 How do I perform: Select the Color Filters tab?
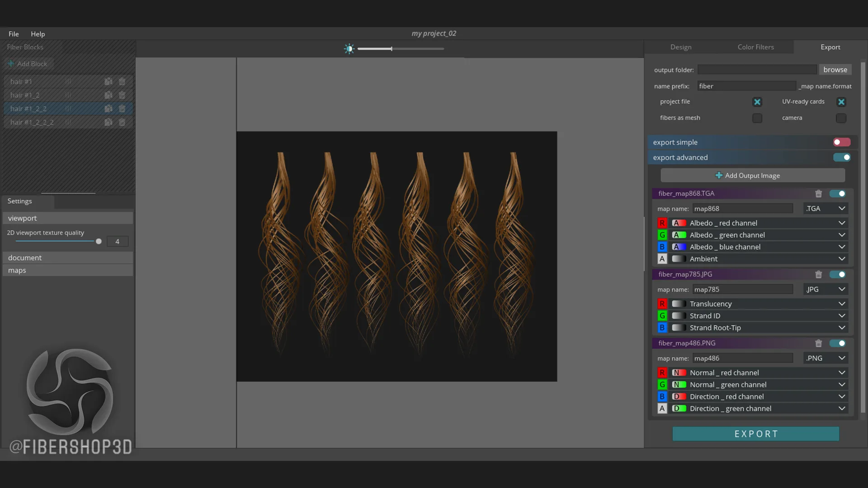point(755,47)
